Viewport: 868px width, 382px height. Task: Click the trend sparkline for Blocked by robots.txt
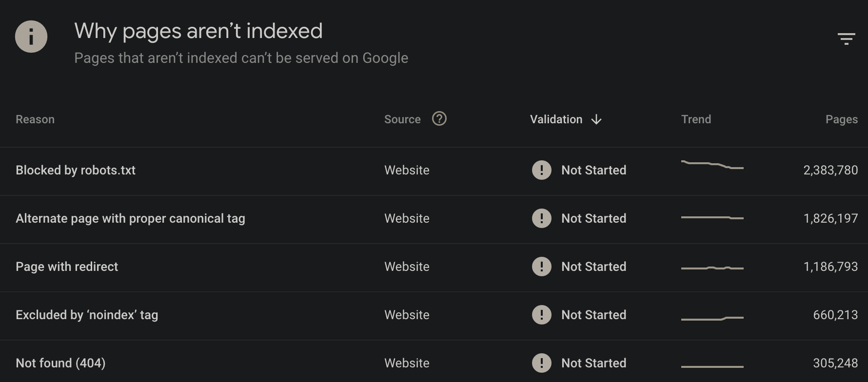(x=712, y=165)
